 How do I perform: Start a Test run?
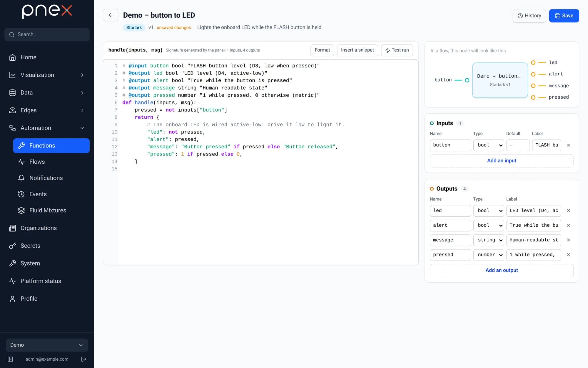click(x=397, y=50)
